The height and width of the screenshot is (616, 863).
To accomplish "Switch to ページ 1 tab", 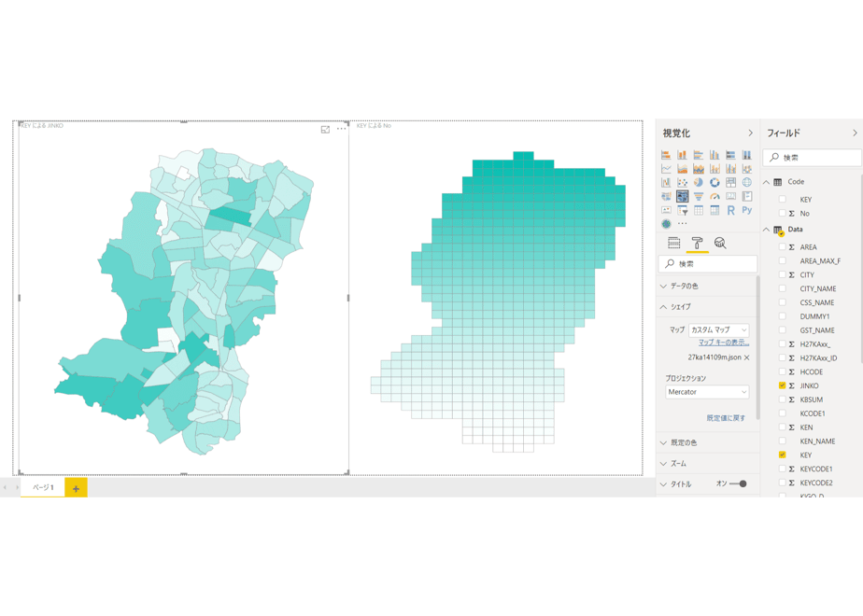I will [x=43, y=487].
